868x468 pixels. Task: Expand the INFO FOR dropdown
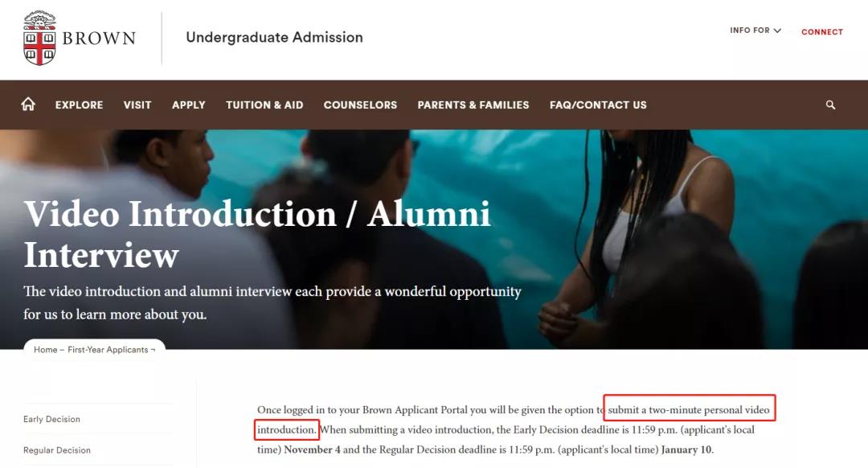(x=755, y=31)
